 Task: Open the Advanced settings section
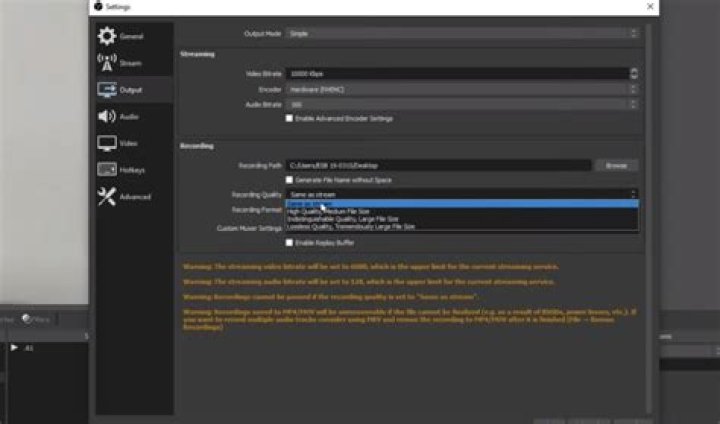[134, 197]
